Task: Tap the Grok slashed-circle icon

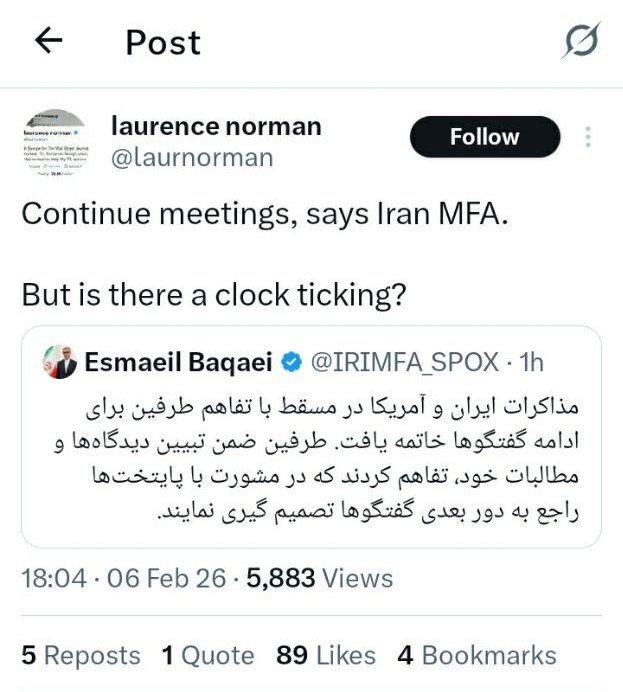Action: [580, 41]
